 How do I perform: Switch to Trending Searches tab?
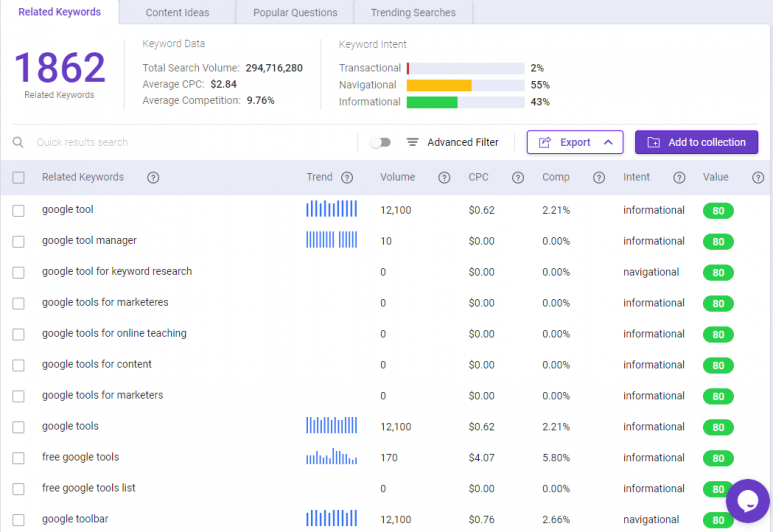[x=413, y=12]
